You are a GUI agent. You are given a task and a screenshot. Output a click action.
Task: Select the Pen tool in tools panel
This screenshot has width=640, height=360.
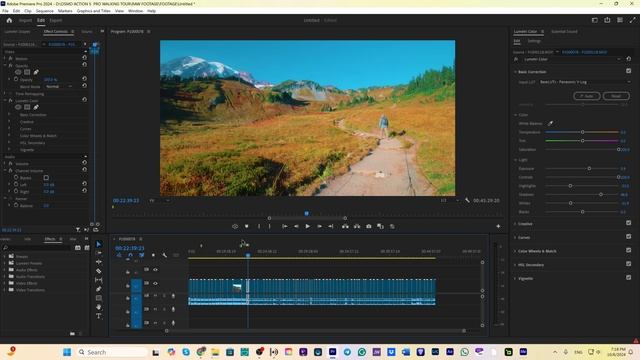point(99,289)
